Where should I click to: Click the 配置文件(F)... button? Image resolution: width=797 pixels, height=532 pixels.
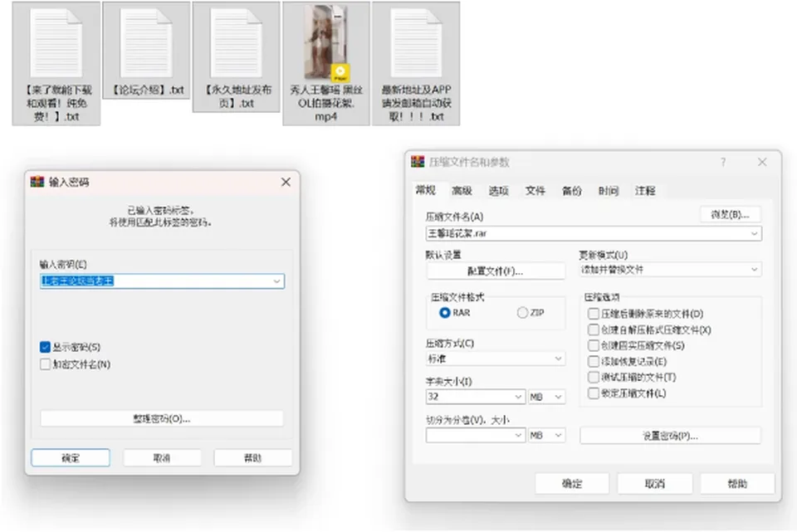coord(496,271)
